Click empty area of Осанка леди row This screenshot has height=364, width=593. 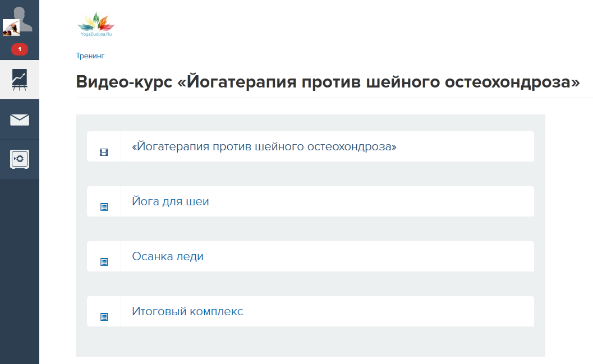[369, 256]
